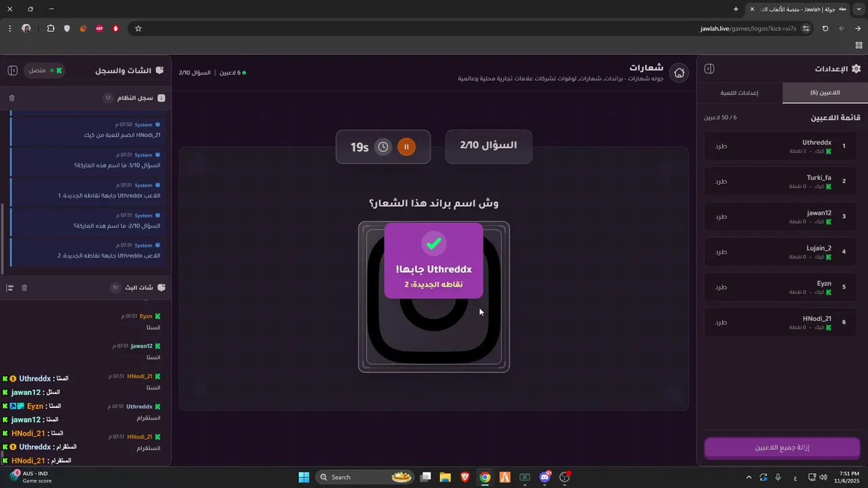Click the Uthreddx جابها answer popup
Viewport: 868px width, 488px height.
pyautogui.click(x=434, y=261)
